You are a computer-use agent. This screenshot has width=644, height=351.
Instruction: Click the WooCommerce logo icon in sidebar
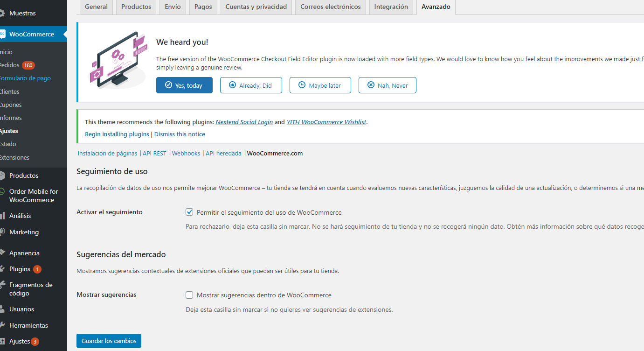tap(2, 34)
